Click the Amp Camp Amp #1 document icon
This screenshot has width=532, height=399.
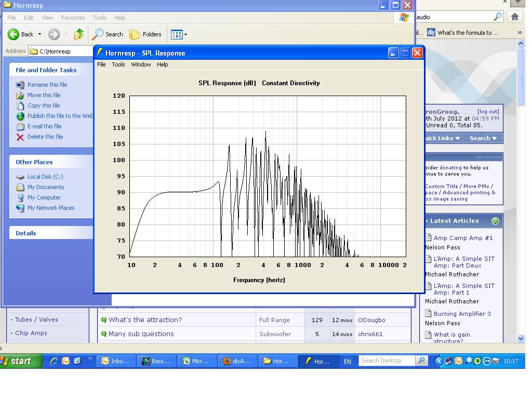coord(429,237)
